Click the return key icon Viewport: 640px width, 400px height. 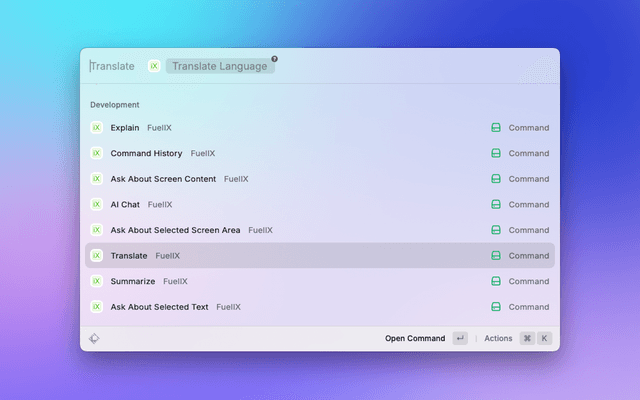(460, 338)
